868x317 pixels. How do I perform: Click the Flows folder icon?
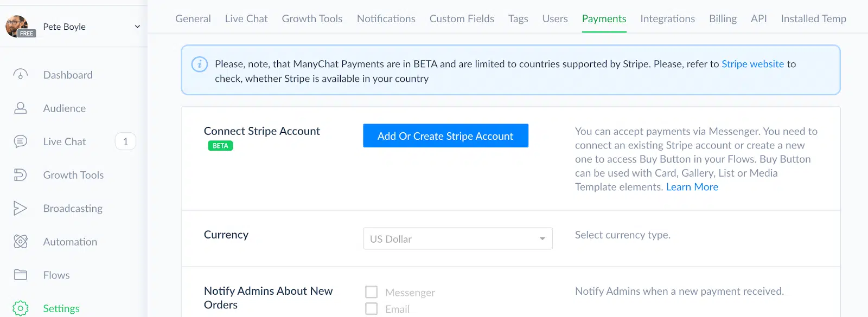click(x=21, y=275)
